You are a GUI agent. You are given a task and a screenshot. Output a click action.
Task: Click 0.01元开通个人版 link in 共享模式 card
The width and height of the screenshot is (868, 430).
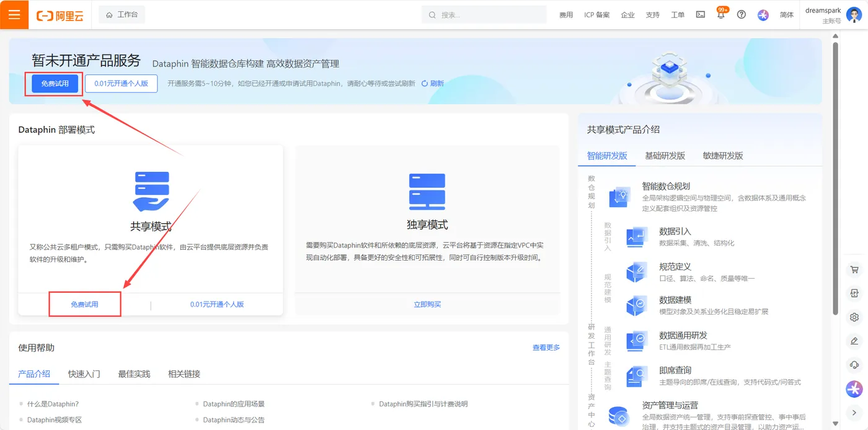coord(217,305)
